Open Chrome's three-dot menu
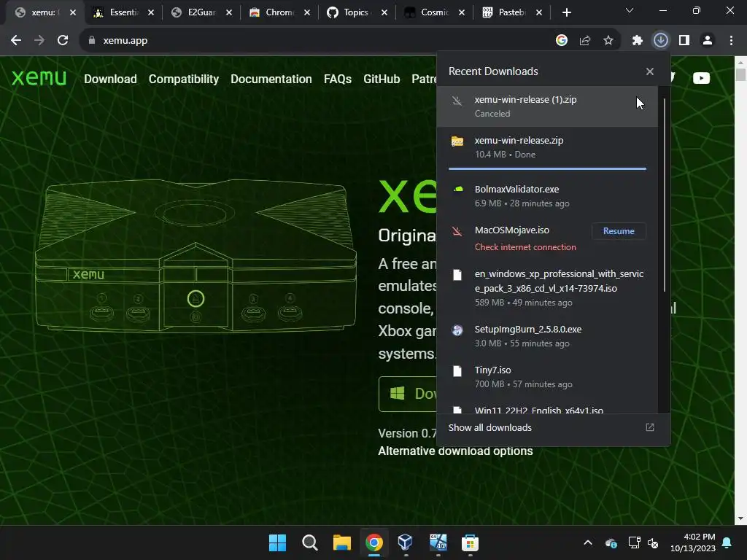Viewport: 747px width, 560px height. [x=731, y=41]
